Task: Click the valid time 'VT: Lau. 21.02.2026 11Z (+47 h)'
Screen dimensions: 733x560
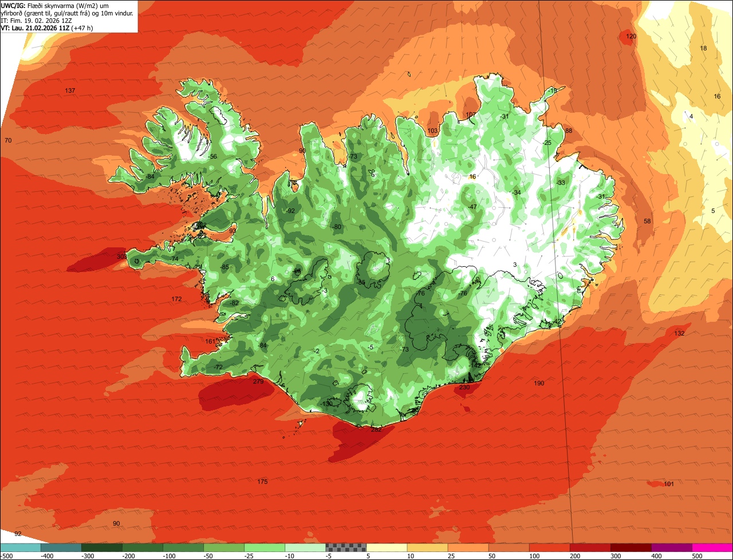Action: point(47,27)
